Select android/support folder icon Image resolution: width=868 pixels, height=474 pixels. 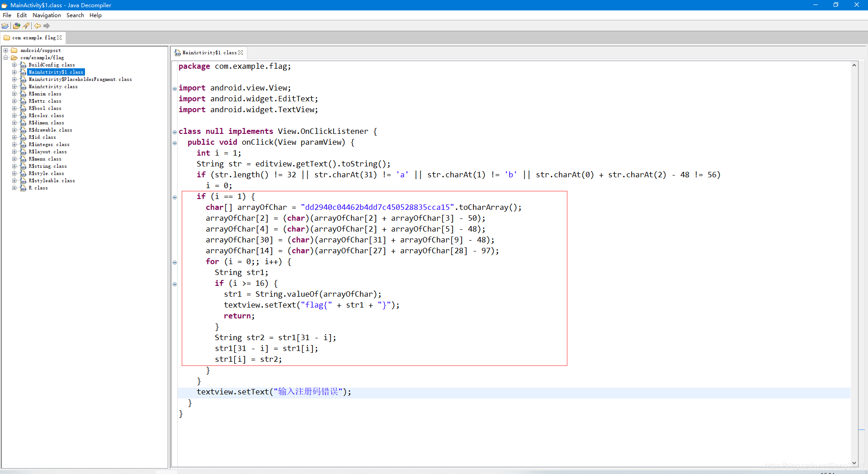(x=14, y=50)
